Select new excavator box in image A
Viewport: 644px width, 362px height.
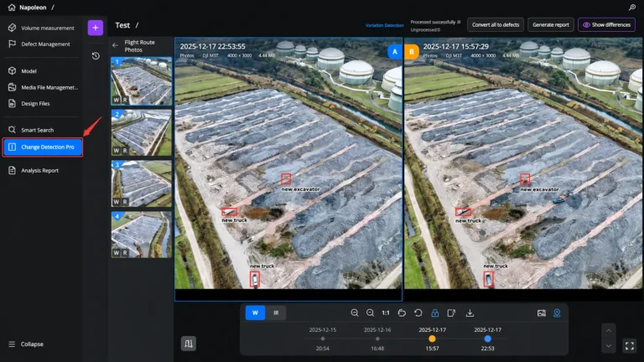point(286,178)
